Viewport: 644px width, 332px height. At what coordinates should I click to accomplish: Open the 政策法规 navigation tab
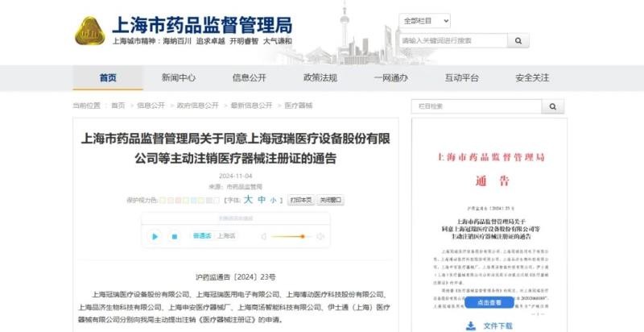(320, 77)
